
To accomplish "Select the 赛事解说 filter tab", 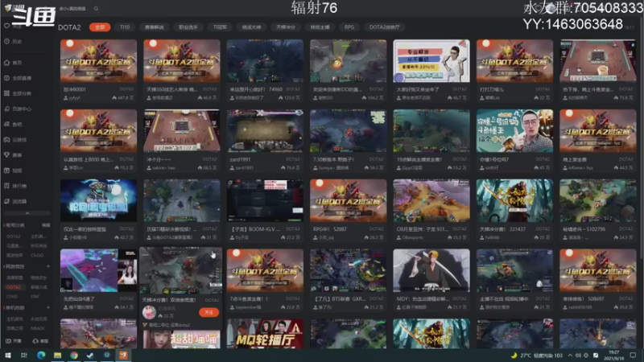I will (x=154, y=27).
